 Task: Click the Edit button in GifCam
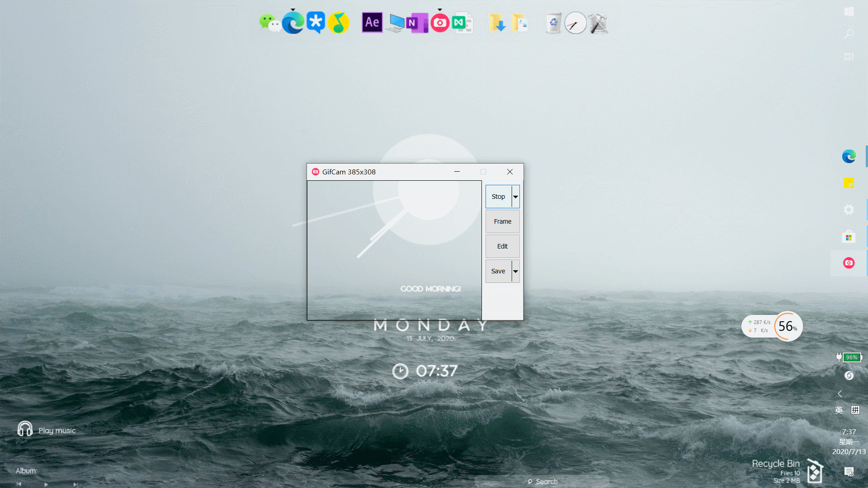pyautogui.click(x=503, y=246)
